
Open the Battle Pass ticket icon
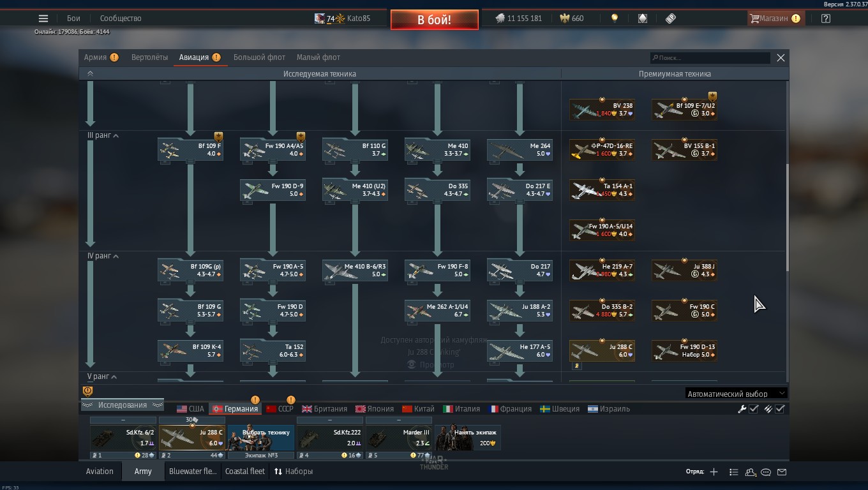coord(670,19)
